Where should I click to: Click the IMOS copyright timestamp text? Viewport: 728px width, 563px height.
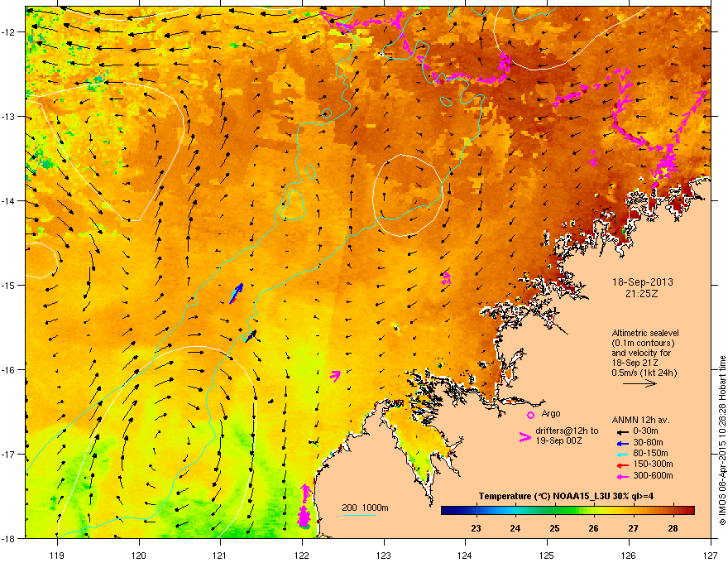point(722,440)
